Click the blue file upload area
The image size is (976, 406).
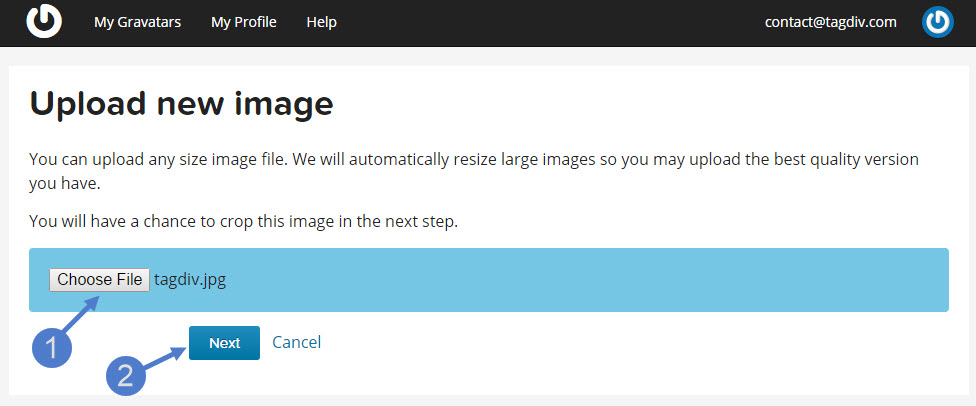click(489, 280)
